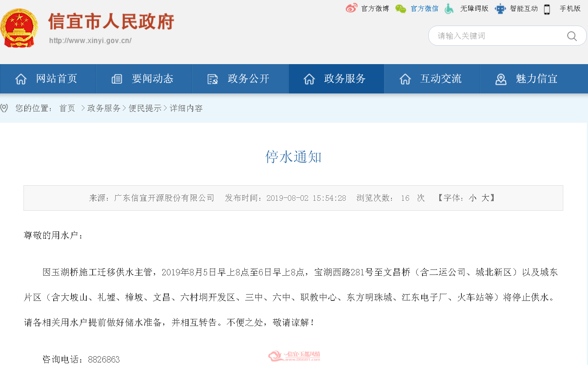Click the publish time 2019-08-02 15:54:28
588x365 pixels.
point(306,198)
